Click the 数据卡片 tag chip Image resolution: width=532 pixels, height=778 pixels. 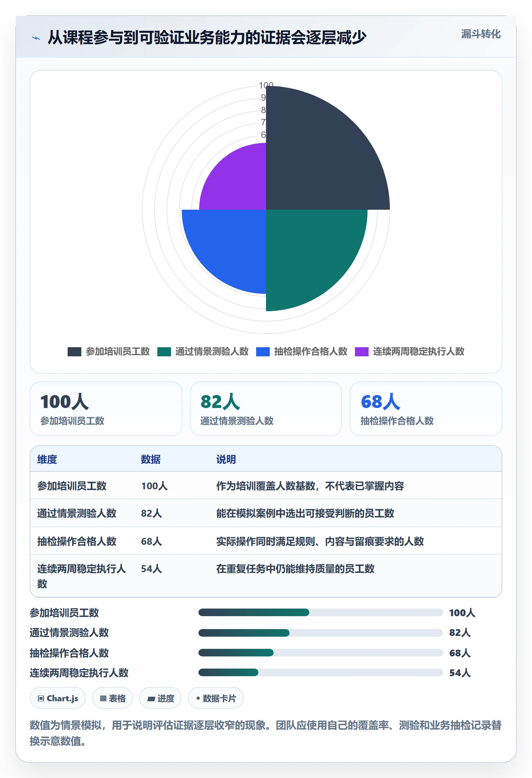click(216, 698)
